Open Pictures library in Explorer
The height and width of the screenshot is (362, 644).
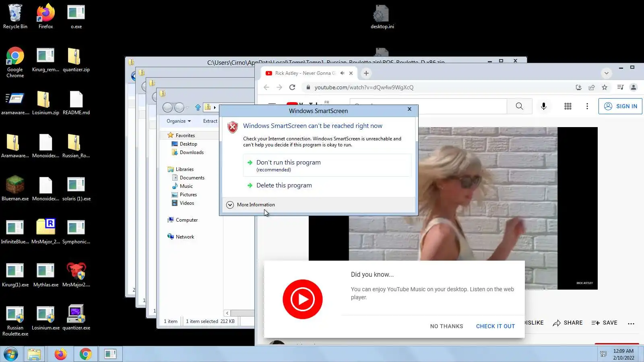coord(188,195)
